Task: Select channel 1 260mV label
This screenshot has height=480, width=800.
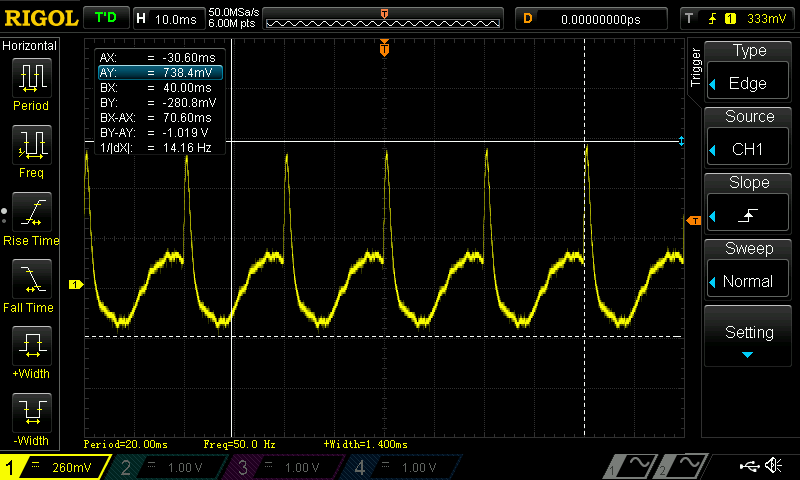Action: (57, 467)
